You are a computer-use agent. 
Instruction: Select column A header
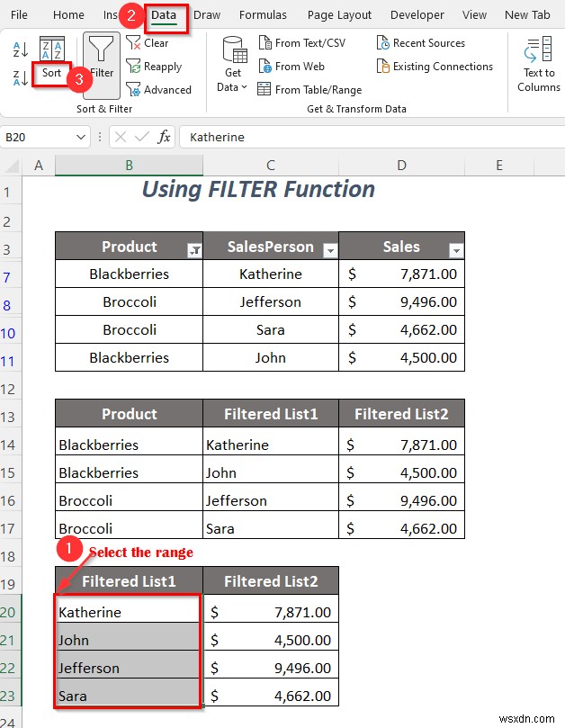[39, 166]
